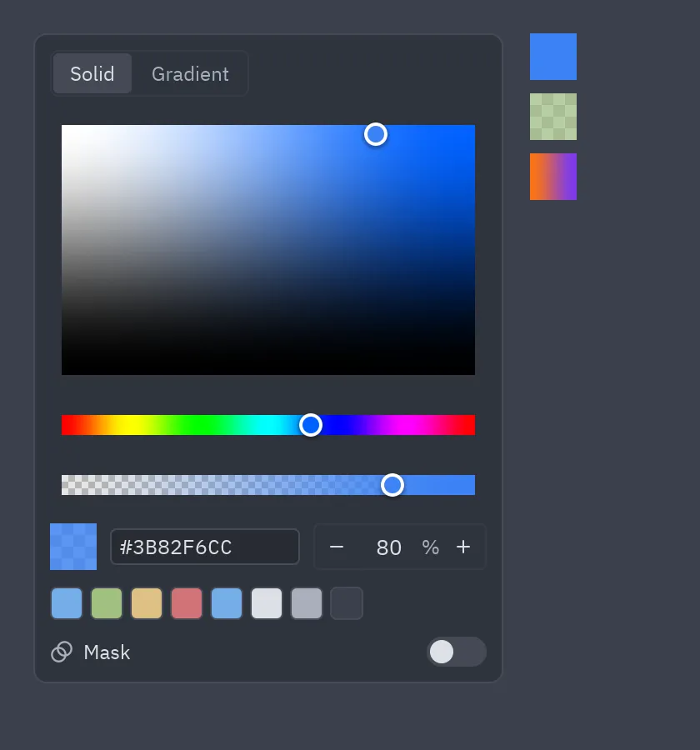Screen dimensions: 700x750
Task: Click the hex color input field
Action: 205,547
